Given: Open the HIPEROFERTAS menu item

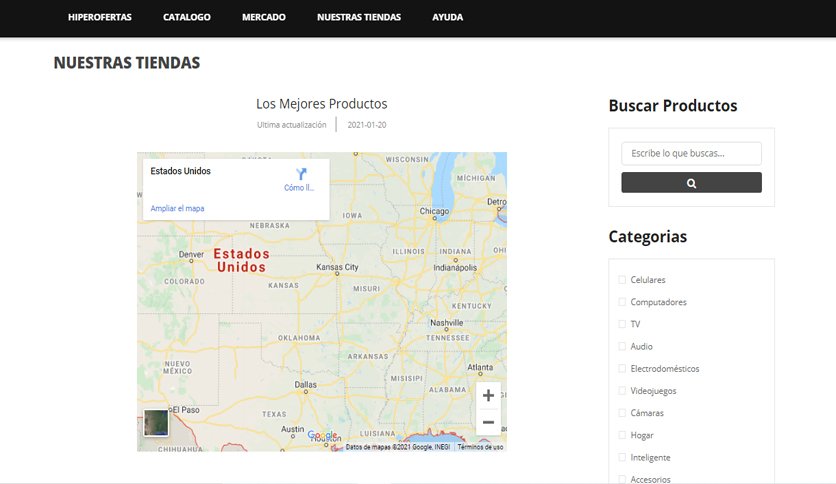Looking at the screenshot, I should click(x=100, y=17).
